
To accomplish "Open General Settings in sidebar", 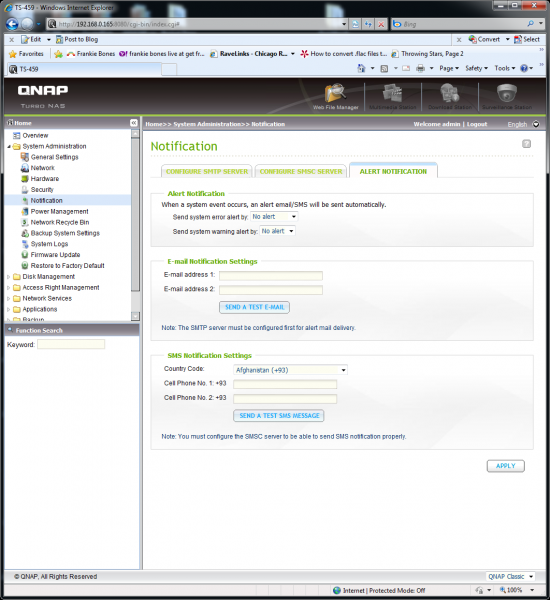I will pos(54,157).
